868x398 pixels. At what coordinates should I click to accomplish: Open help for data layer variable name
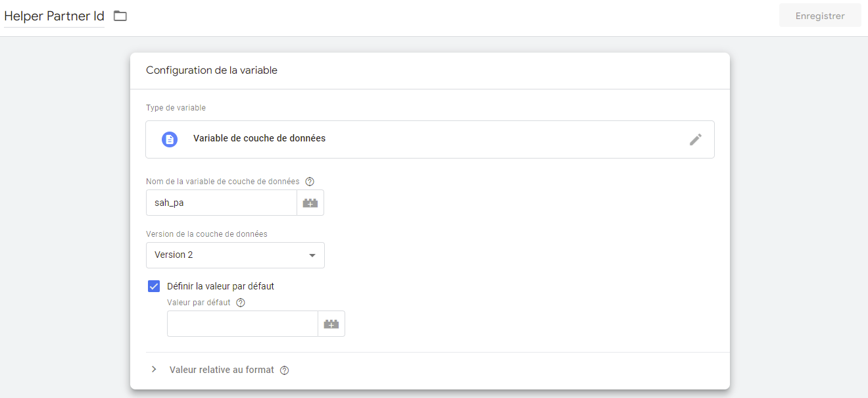(x=310, y=182)
